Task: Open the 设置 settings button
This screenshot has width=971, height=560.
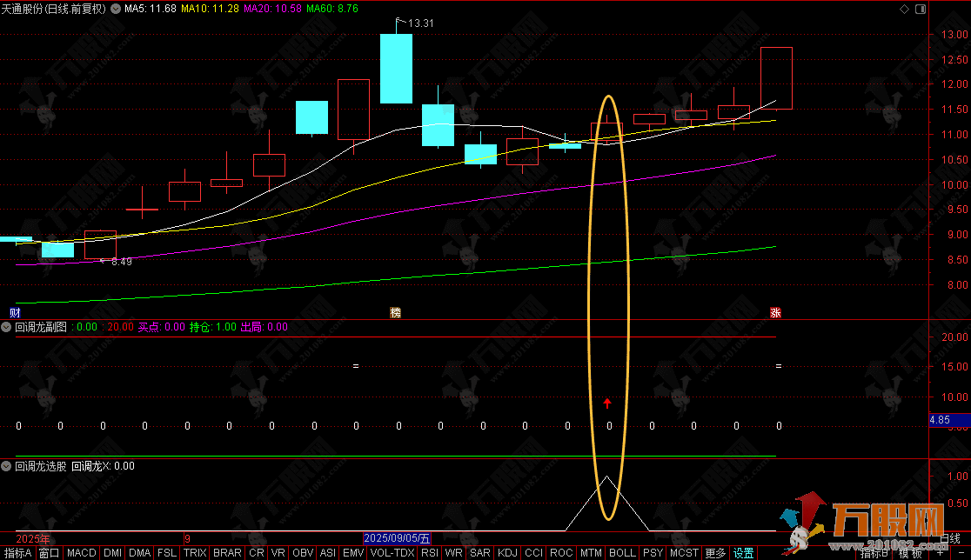Action: pyautogui.click(x=744, y=552)
